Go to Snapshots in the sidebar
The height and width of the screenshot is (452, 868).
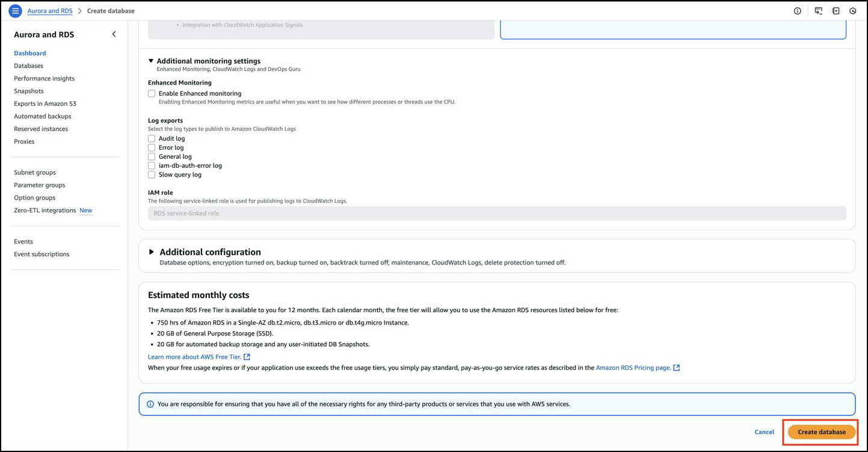click(29, 91)
